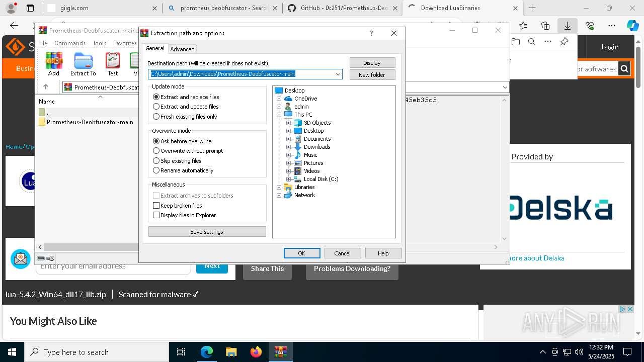
Task: Select Fresh existing files only
Action: [x=185, y=117]
